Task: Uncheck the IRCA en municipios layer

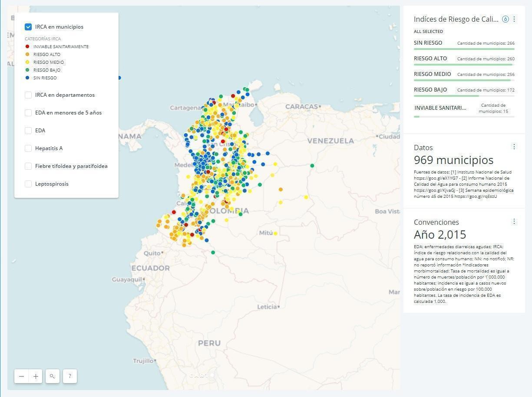Action: (28, 26)
